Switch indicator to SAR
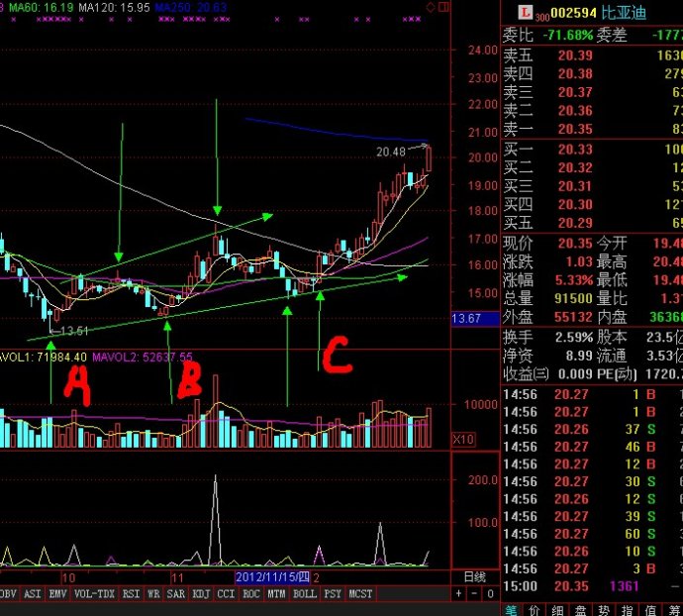This screenshot has height=616, width=683. click(176, 594)
